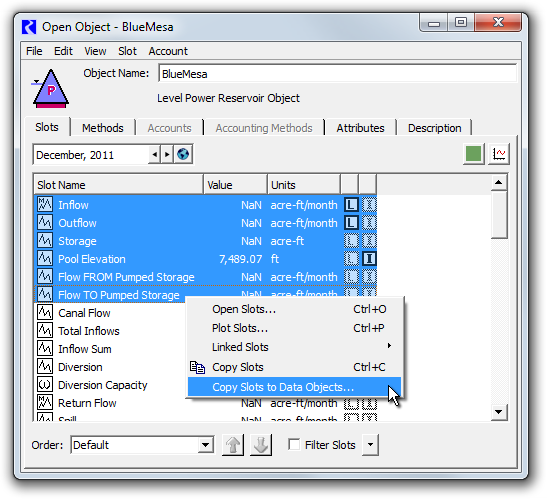Viewport: 547px width, 499px height.
Task: Open the Slot menu
Action: (127, 51)
